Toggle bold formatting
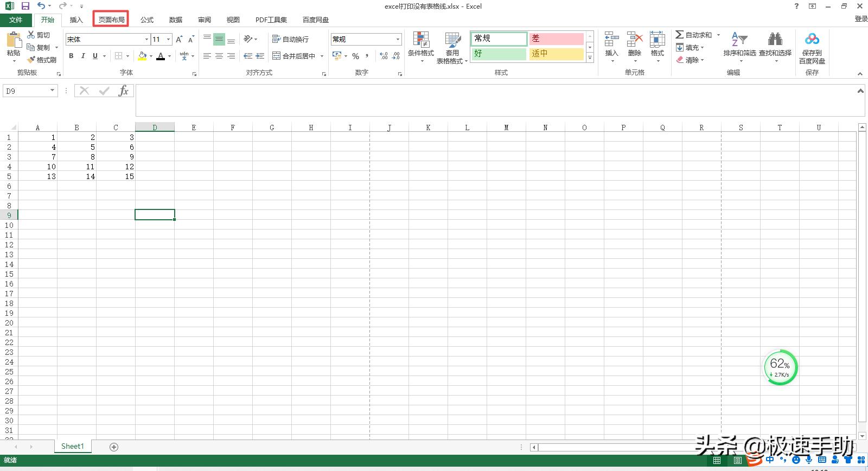This screenshot has height=471, width=868. click(x=71, y=56)
